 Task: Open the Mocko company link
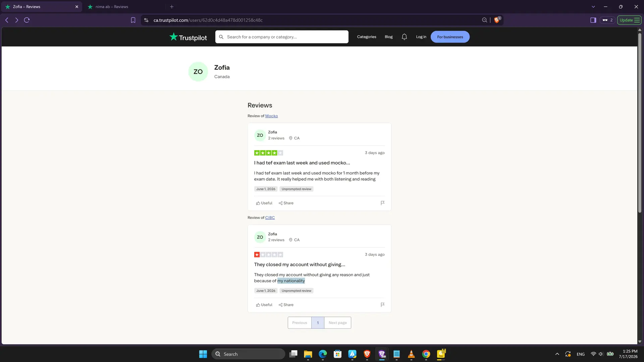tap(271, 116)
